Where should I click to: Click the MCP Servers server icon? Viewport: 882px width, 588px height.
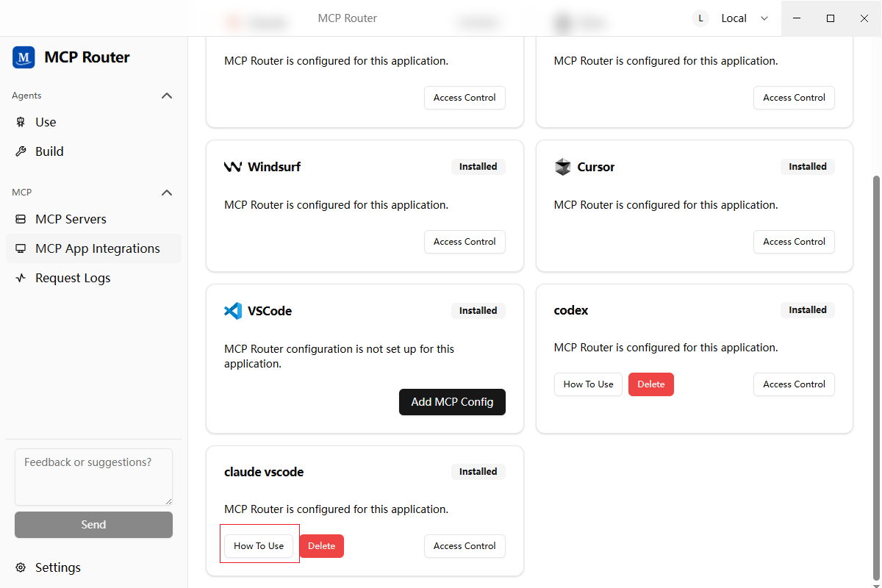click(21, 219)
